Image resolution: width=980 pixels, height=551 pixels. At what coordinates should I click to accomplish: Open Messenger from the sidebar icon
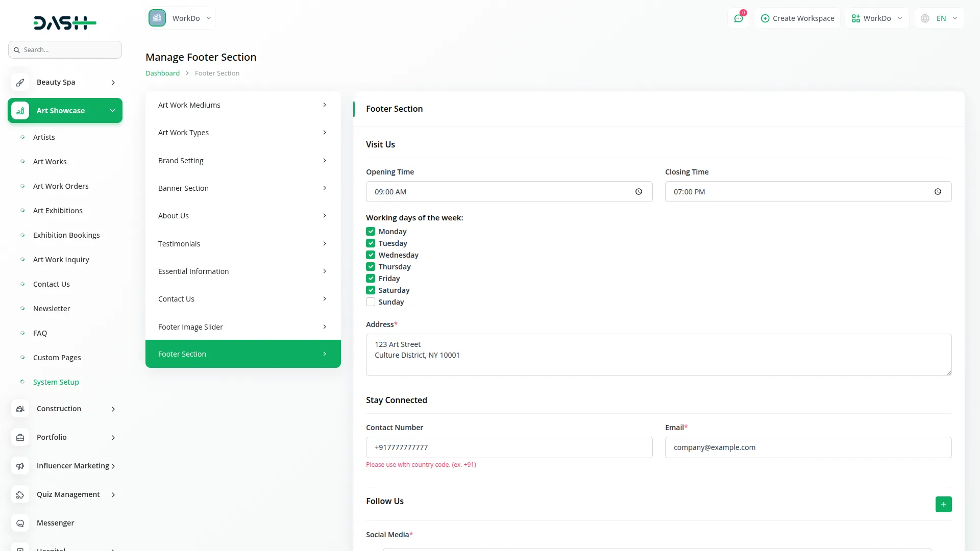[x=20, y=523]
